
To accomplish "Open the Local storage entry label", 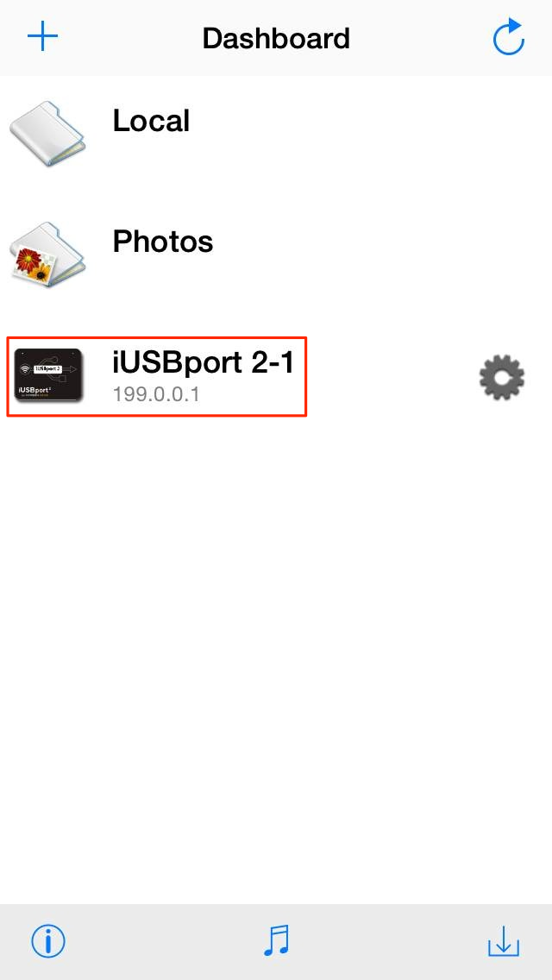I will pyautogui.click(x=151, y=122).
